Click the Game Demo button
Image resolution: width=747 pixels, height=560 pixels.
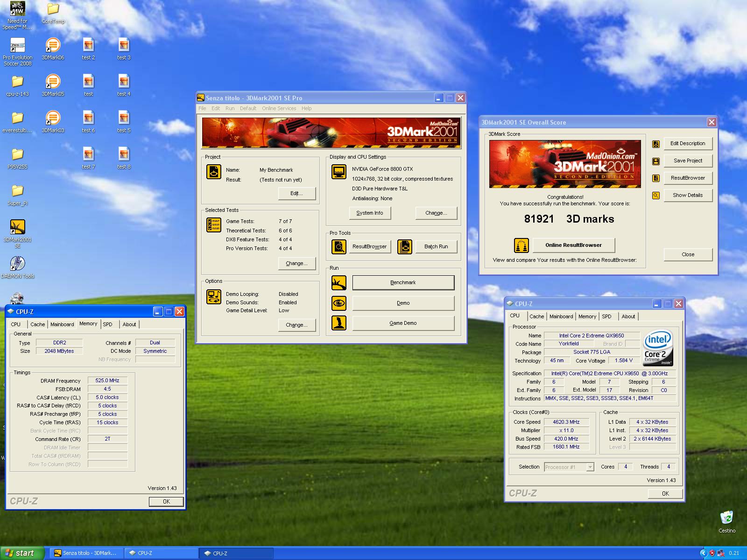(x=403, y=323)
